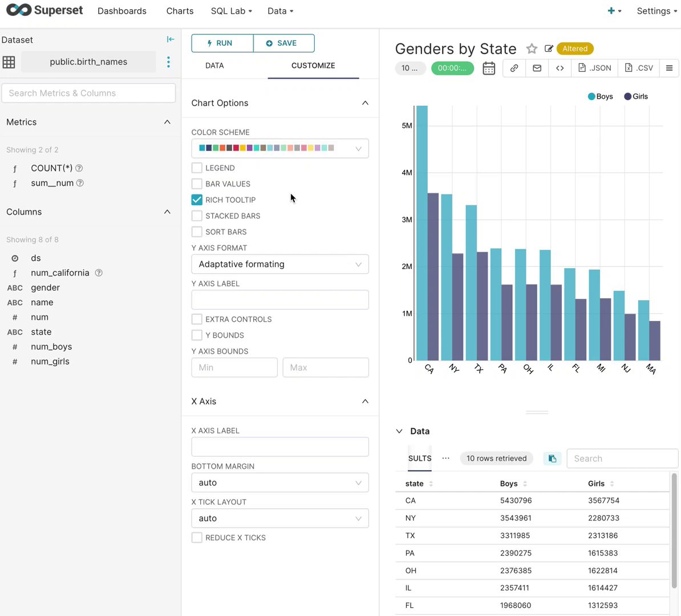Open the Data menu
The image size is (681, 616).
click(281, 11)
